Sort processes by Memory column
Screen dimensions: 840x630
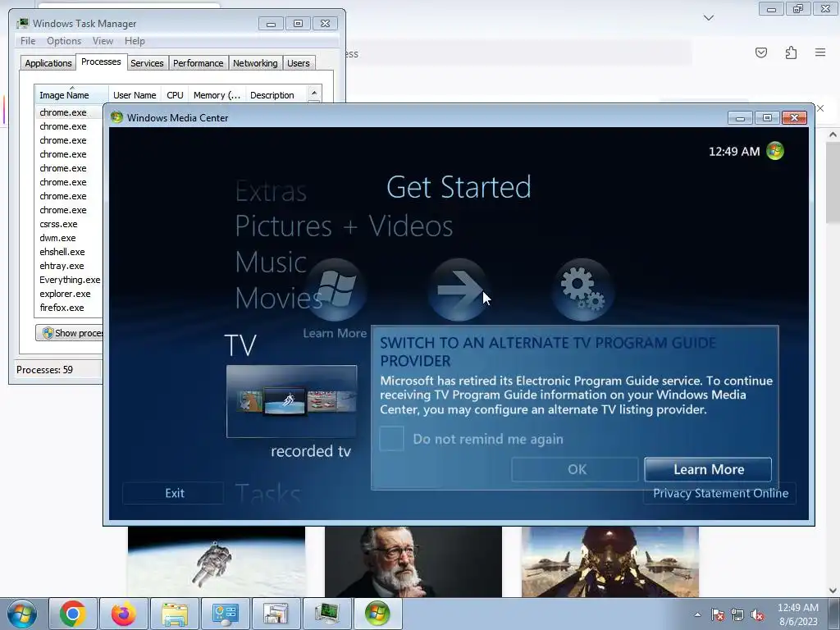click(217, 95)
